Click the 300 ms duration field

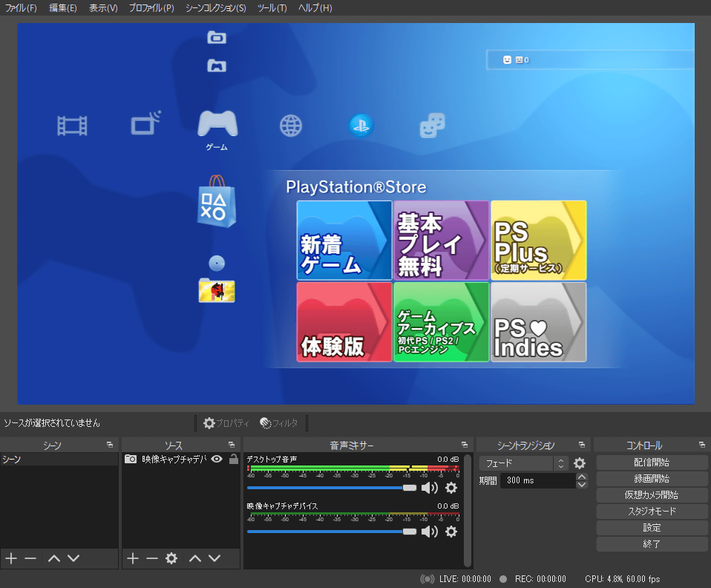[538, 480]
